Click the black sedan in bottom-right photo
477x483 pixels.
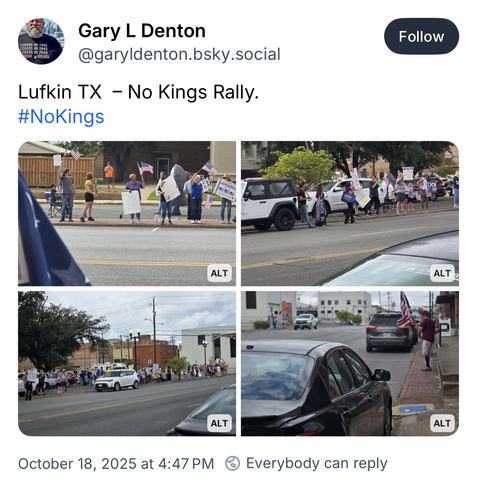pyautogui.click(x=317, y=388)
